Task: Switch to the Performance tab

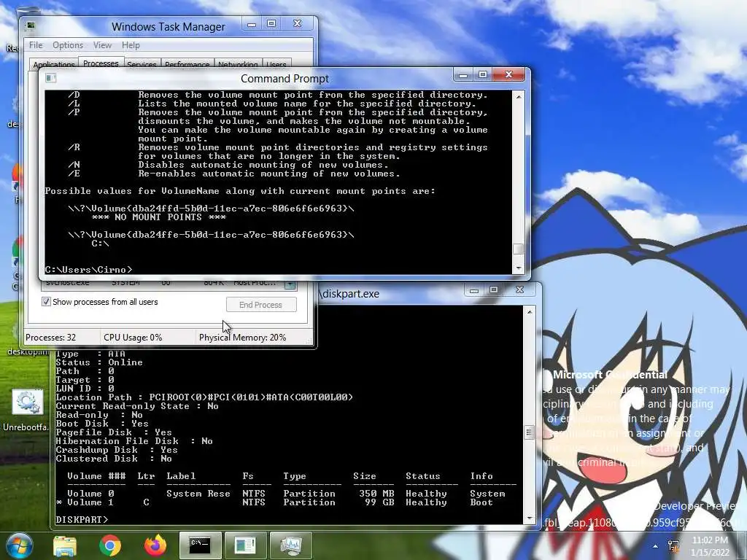Action: coord(187,64)
